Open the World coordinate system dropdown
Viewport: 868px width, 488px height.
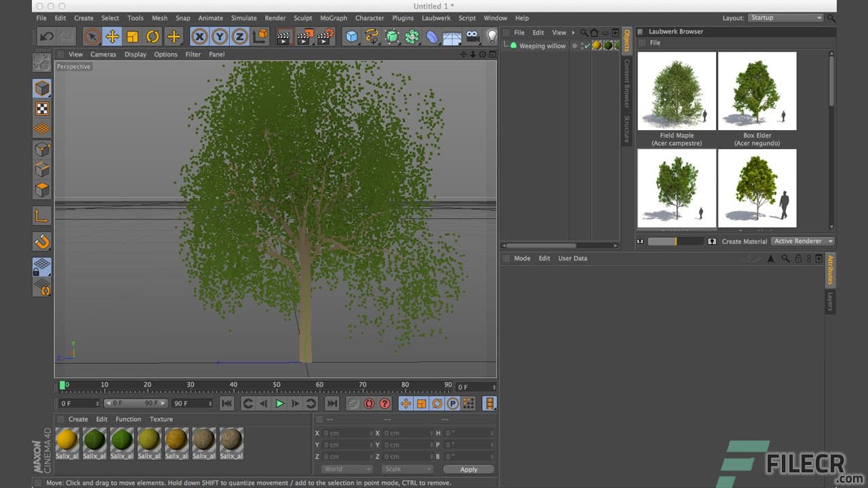click(x=346, y=468)
